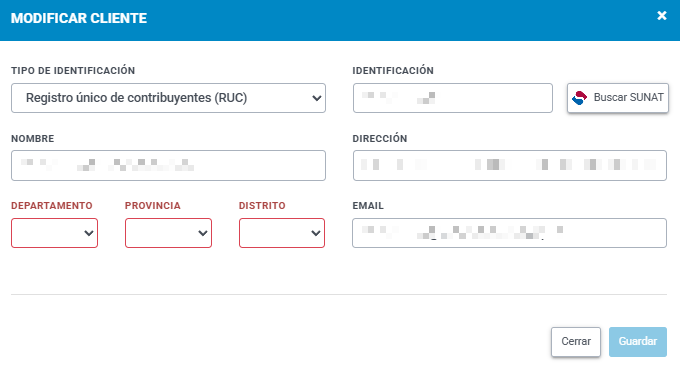Focus the Dirección input field
The width and height of the screenshot is (680, 366).
[510, 165]
